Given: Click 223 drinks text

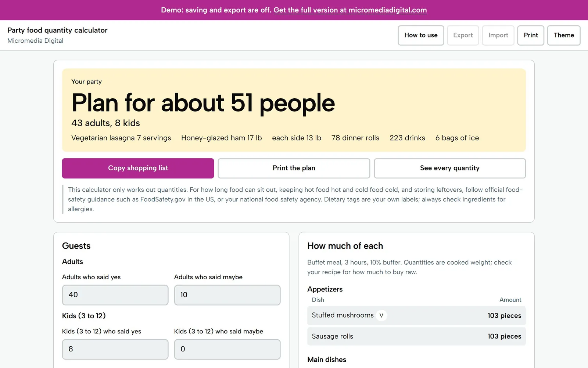Looking at the screenshot, I should point(407,138).
